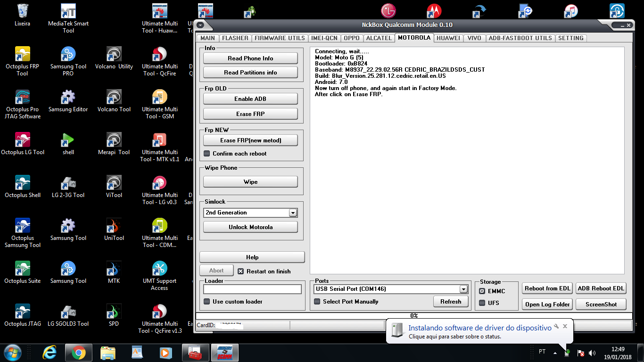644x362 pixels.
Task: Click the Wipe button
Action: coord(250,182)
